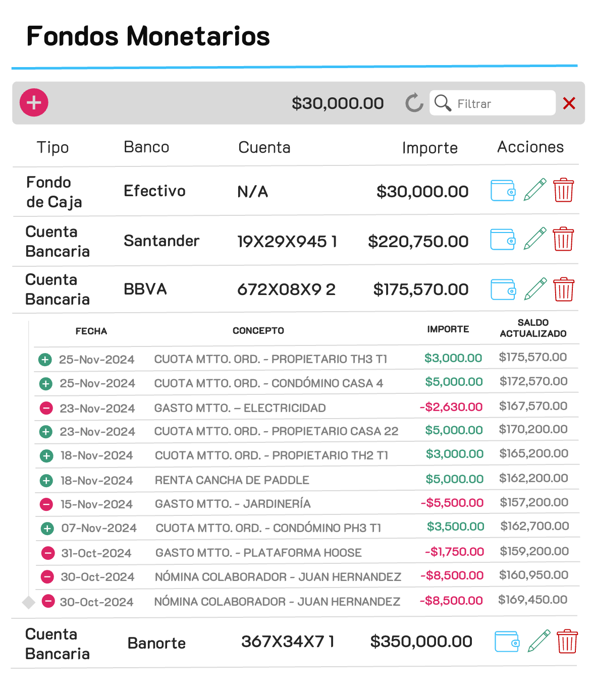Select the Electricidad expense minus icon
592x700 pixels.
(x=46, y=408)
